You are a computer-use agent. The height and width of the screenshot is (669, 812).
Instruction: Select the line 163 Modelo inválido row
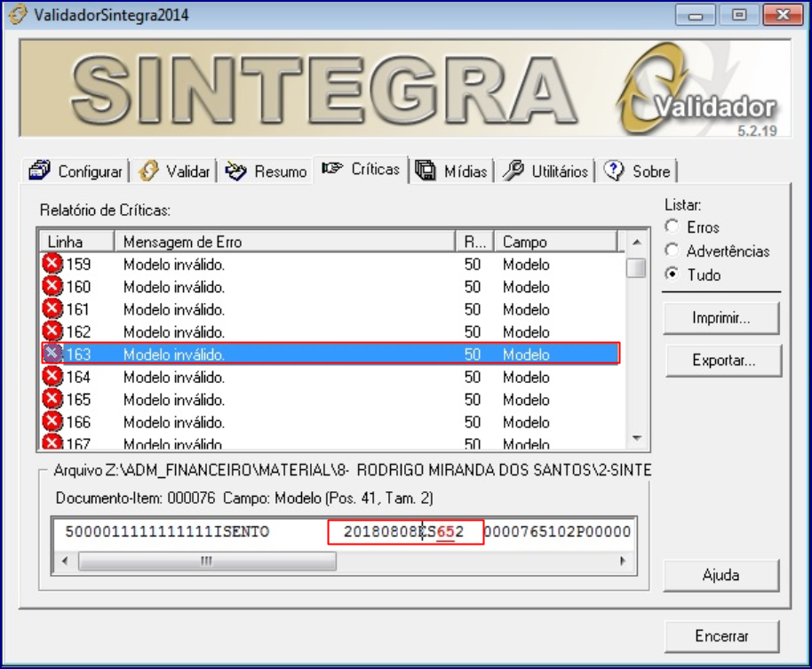click(330, 354)
